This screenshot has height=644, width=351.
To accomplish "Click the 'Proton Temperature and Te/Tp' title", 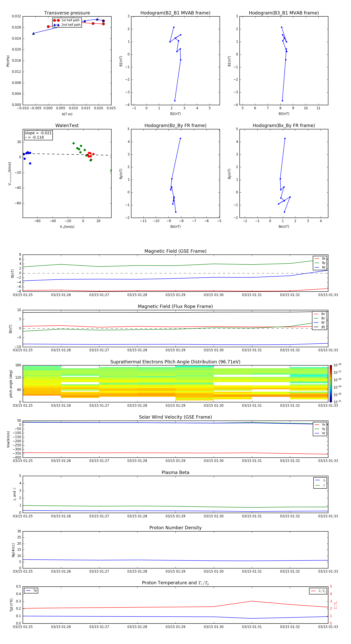I will tap(175, 583).
